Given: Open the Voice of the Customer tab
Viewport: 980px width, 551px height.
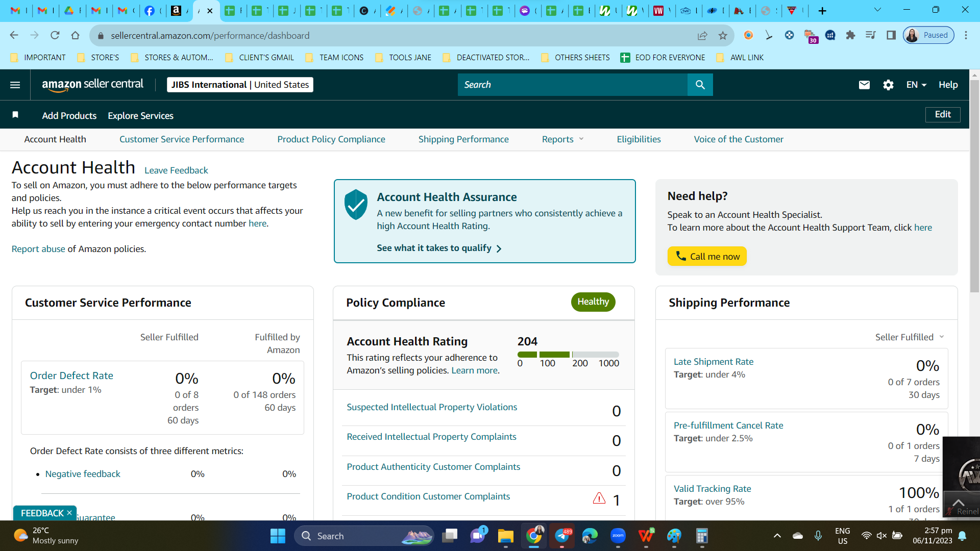Looking at the screenshot, I should 739,139.
